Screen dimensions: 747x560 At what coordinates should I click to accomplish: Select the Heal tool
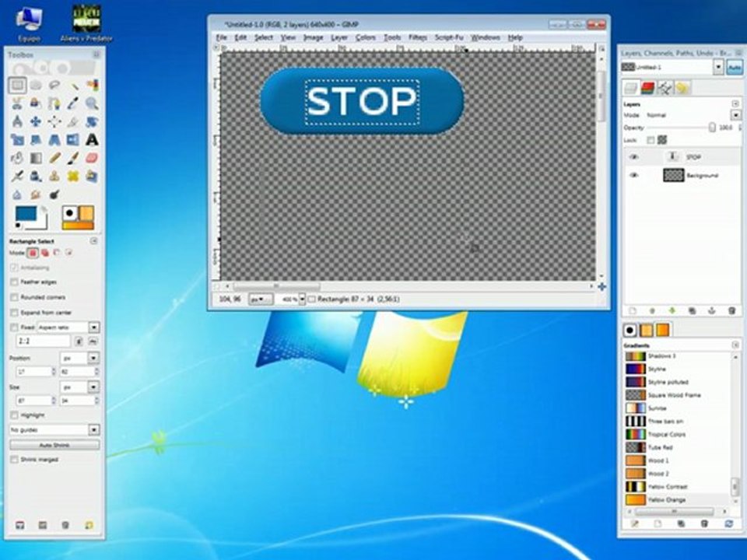point(73,177)
